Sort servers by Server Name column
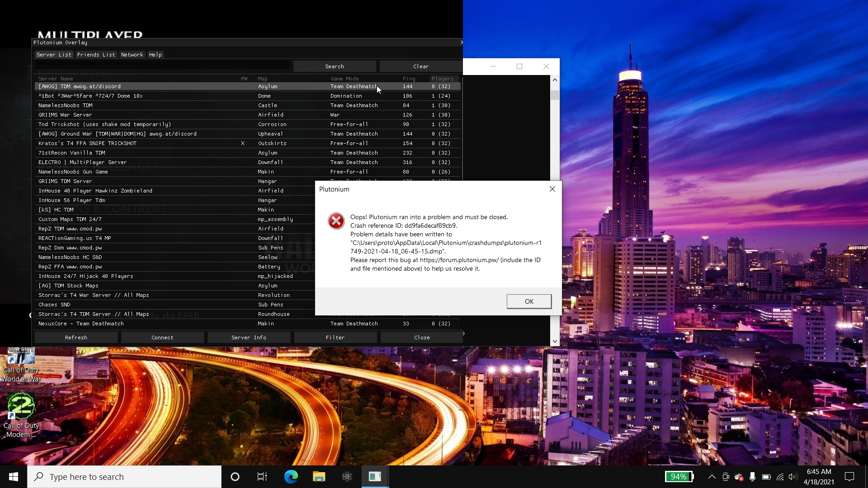This screenshot has width=868, height=488. point(56,79)
